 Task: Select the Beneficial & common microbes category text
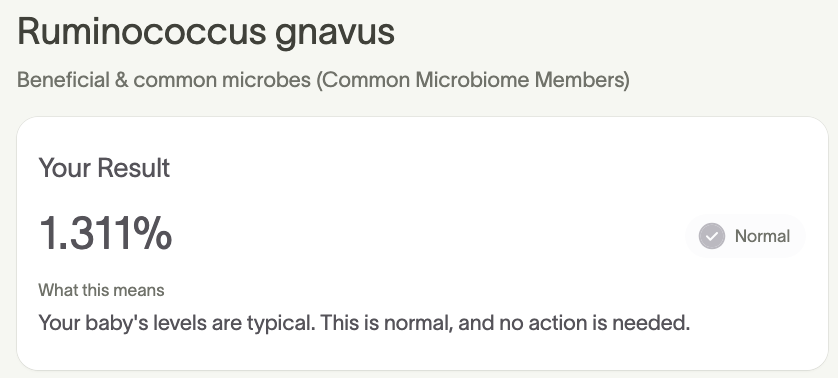(x=164, y=80)
